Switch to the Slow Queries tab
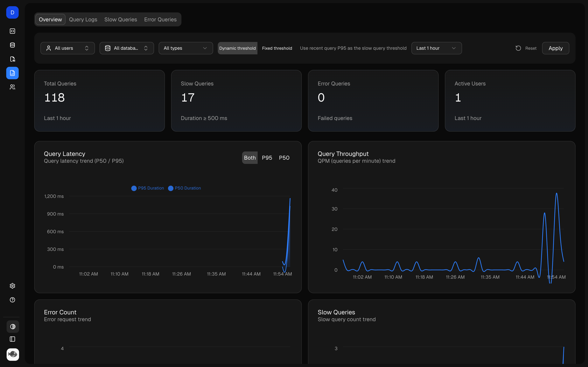Image resolution: width=588 pixels, height=367 pixels. tap(121, 19)
